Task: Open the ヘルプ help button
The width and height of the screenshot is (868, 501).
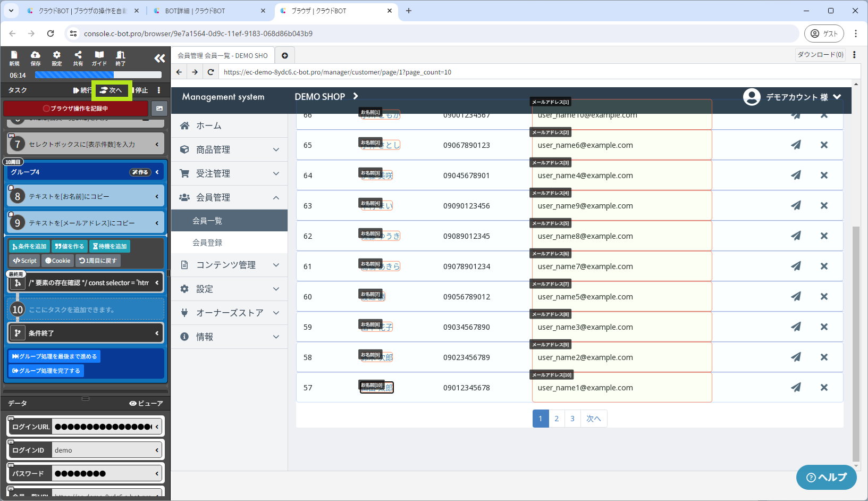Action: 827,477
